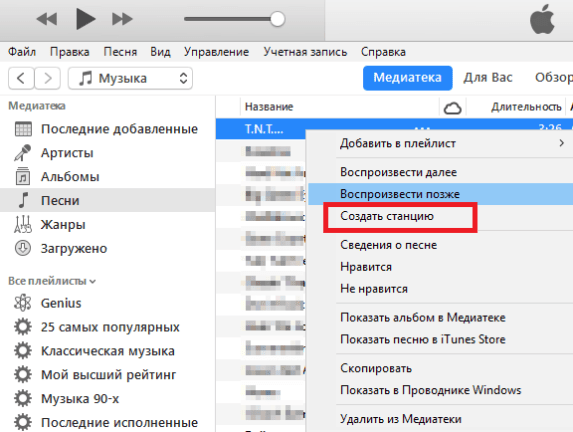Screen dimensions: 573x432
Task: Open the Управление menu
Action: click(216, 52)
